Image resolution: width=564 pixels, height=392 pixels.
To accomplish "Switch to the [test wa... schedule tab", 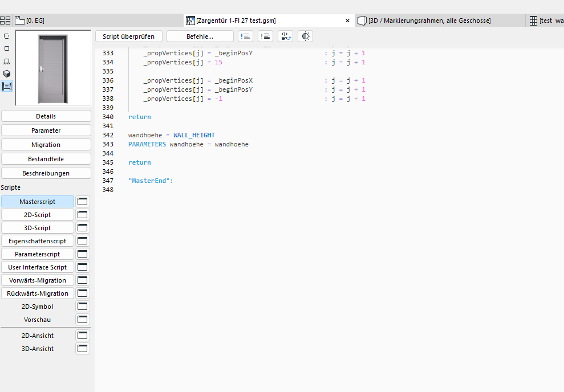I will pos(546,21).
